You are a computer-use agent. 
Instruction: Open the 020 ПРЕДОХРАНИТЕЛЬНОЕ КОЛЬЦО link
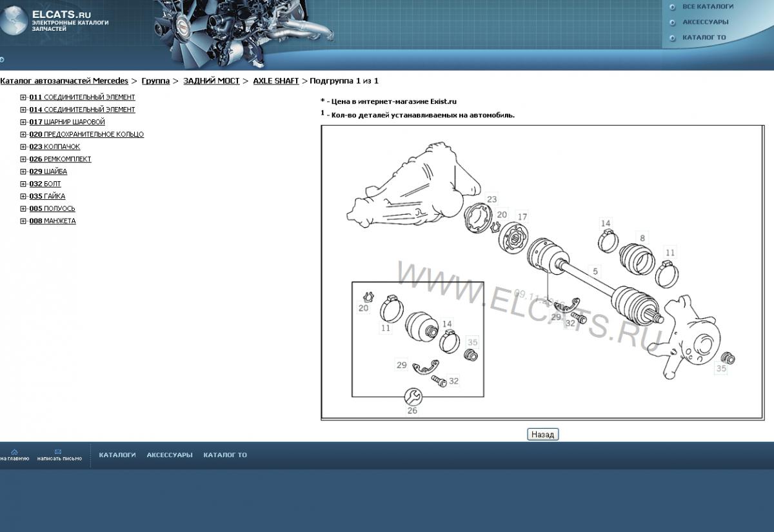click(x=86, y=134)
